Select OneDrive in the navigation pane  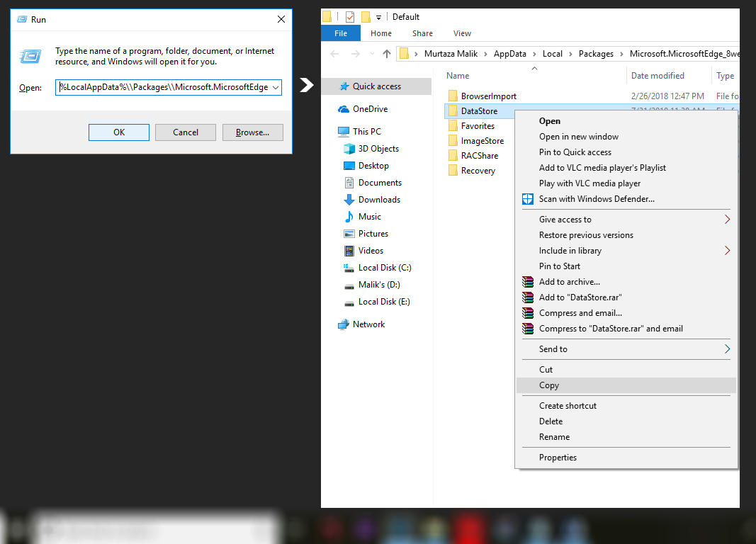(x=370, y=109)
